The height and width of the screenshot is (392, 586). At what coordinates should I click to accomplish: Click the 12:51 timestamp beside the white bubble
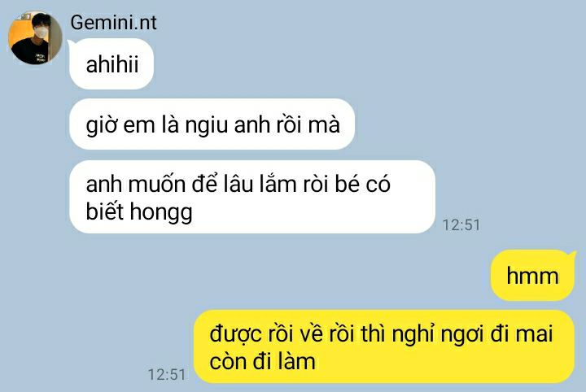click(x=461, y=225)
